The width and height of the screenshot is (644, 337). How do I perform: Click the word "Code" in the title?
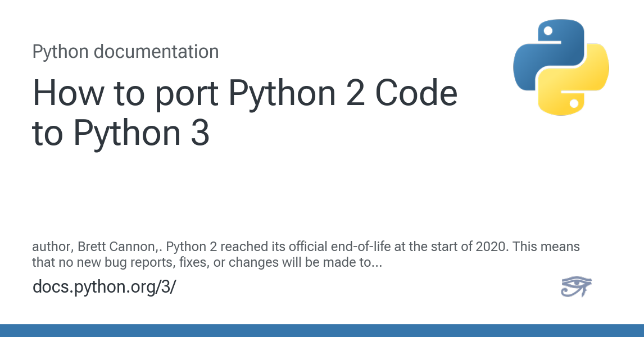(416, 93)
